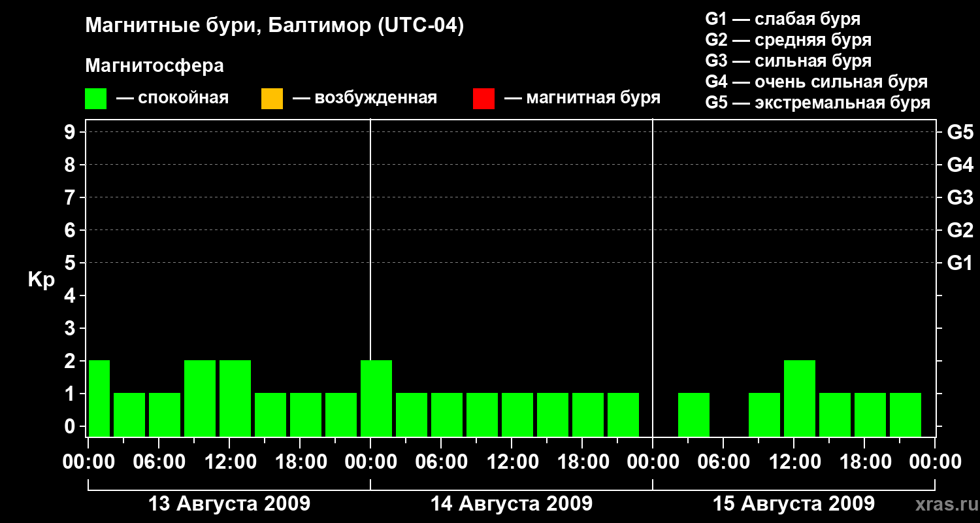
Task: Click the '06:00' tick label of 14 Августа
Action: [441, 462]
